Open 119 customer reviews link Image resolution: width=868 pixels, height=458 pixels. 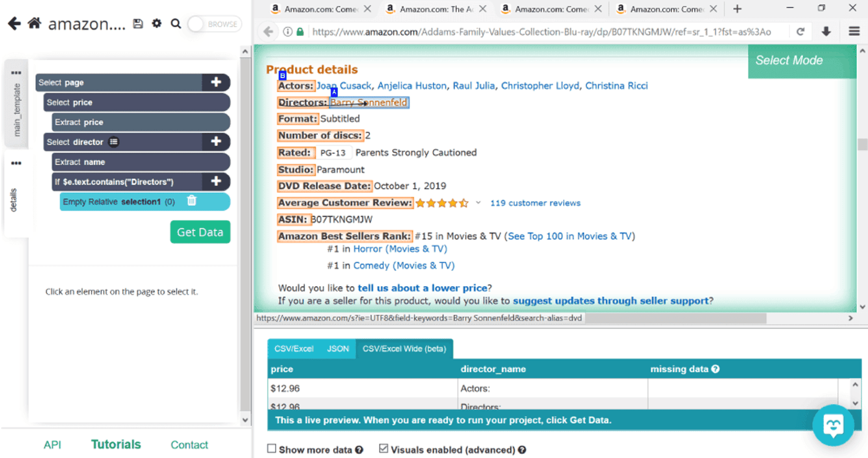[535, 203]
